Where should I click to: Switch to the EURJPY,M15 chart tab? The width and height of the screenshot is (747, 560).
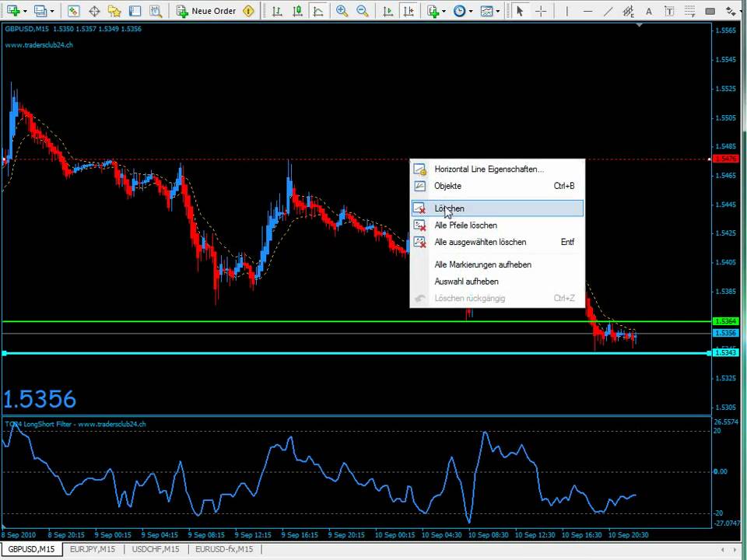(x=93, y=549)
